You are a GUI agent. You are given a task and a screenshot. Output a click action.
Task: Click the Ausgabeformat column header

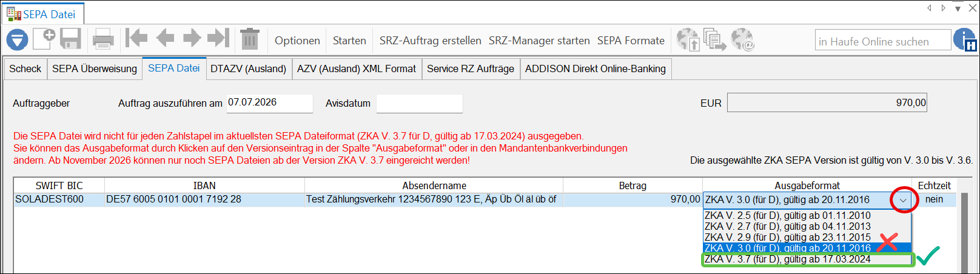point(807,185)
